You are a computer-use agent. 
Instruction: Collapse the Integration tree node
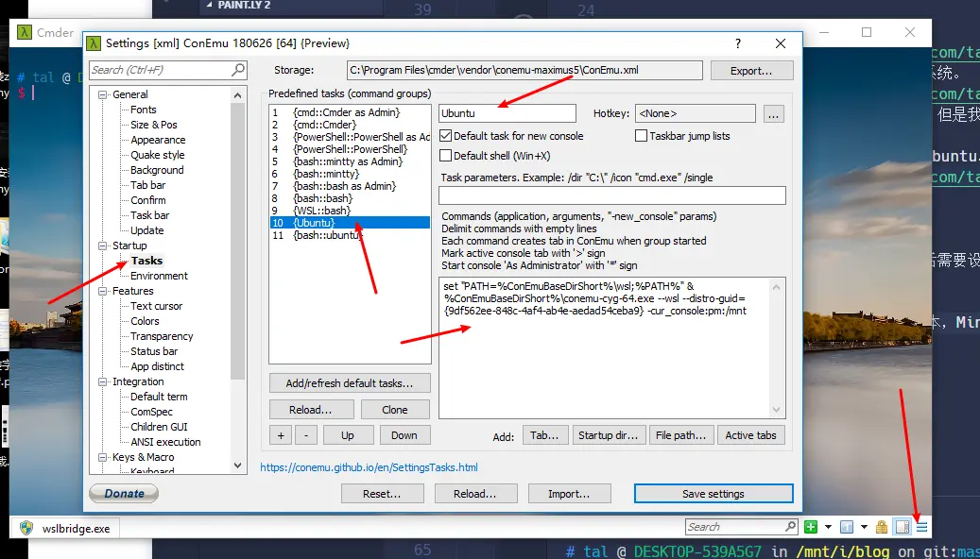(x=102, y=381)
